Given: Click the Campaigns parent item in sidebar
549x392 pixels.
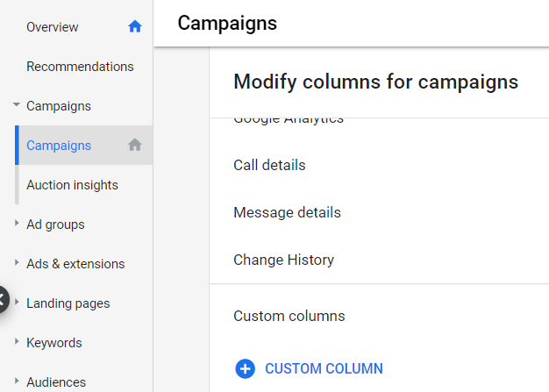Looking at the screenshot, I should [59, 106].
